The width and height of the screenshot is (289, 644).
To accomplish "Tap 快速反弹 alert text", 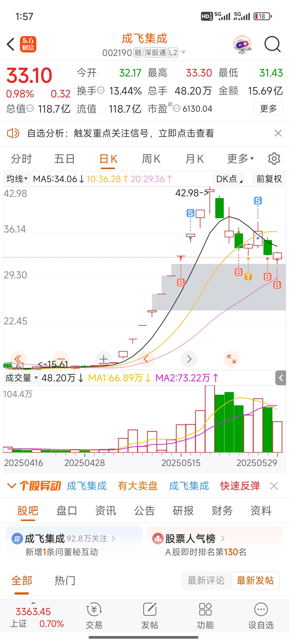I will pyautogui.click(x=240, y=486).
